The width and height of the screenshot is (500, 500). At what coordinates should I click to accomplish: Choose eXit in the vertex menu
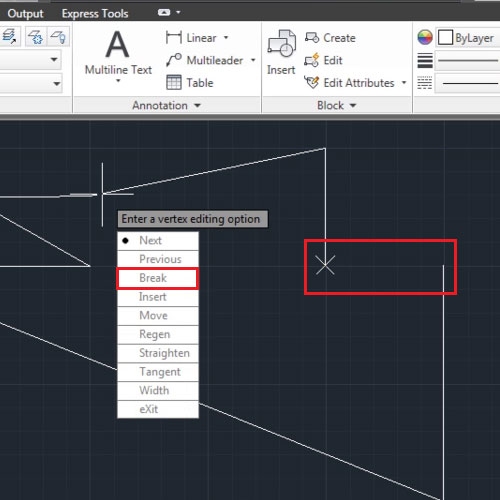pos(158,409)
